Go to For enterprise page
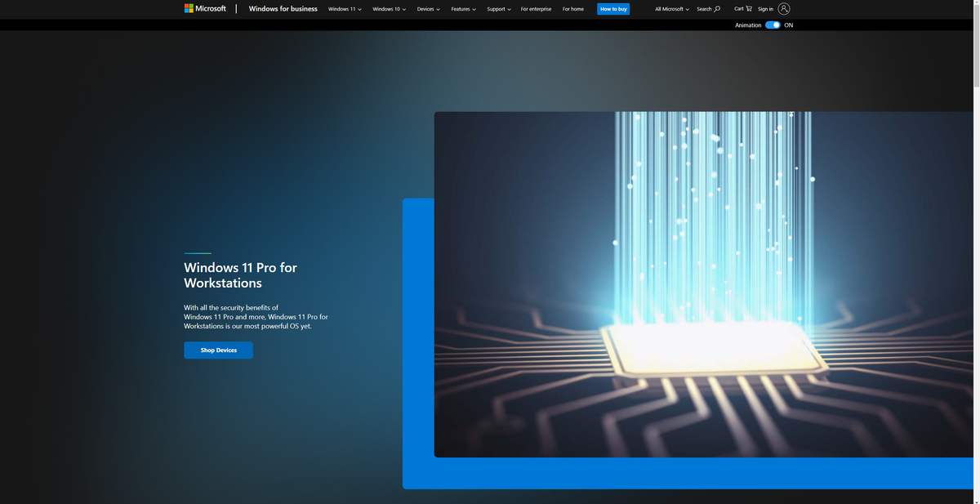The height and width of the screenshot is (504, 980). (x=536, y=9)
